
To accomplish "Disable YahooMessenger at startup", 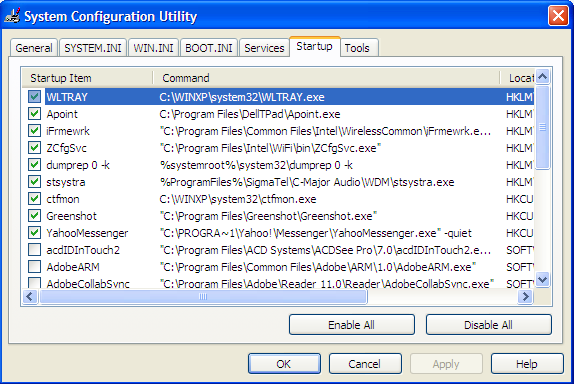I will point(34,233).
